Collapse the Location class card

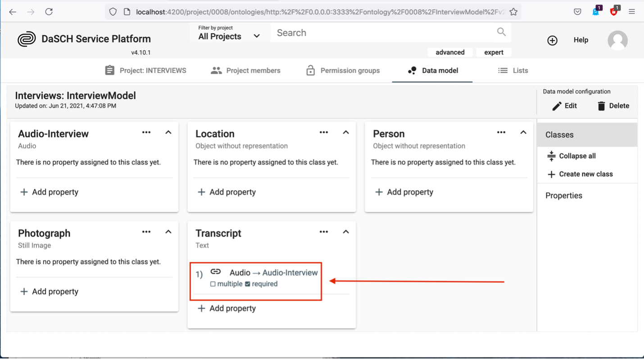pos(346,132)
